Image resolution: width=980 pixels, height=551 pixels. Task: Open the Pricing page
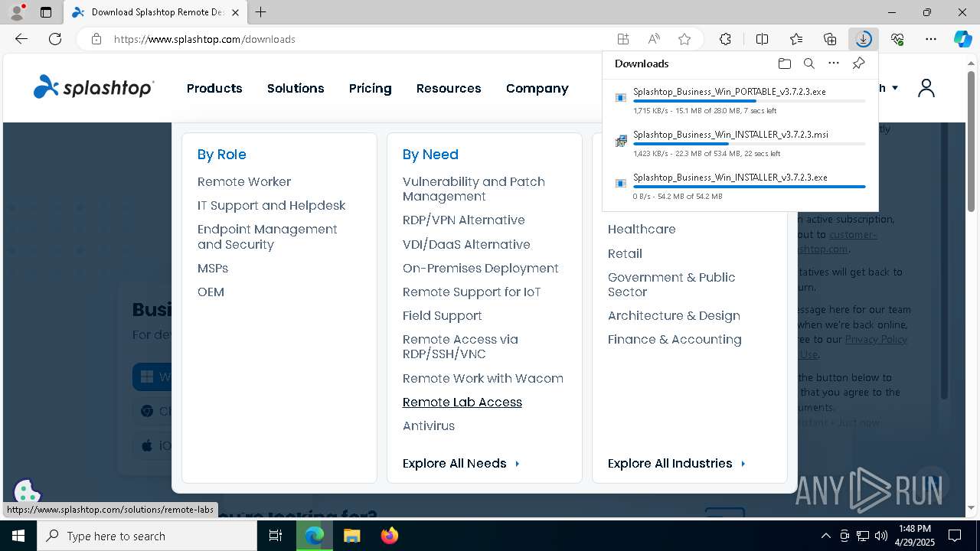click(x=371, y=89)
